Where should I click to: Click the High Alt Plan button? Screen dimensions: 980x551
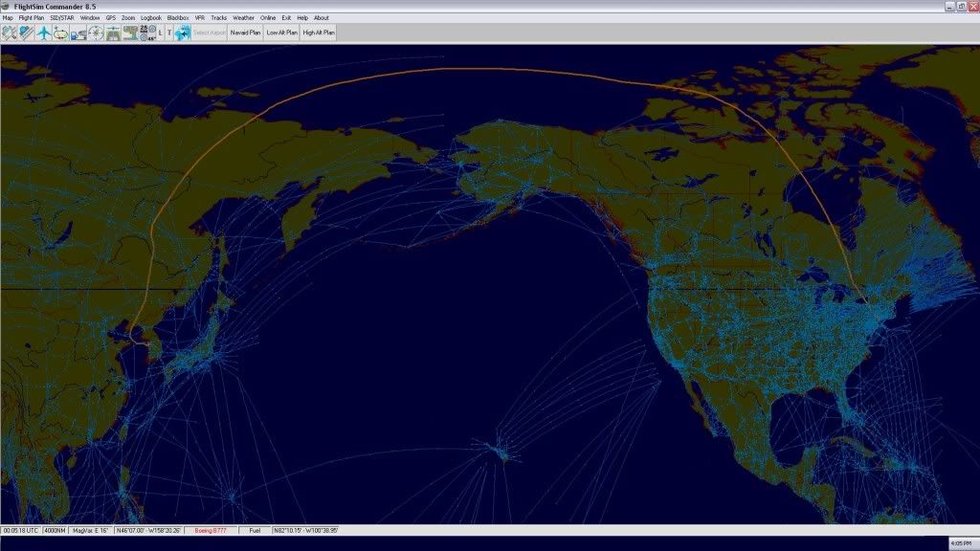[x=319, y=33]
